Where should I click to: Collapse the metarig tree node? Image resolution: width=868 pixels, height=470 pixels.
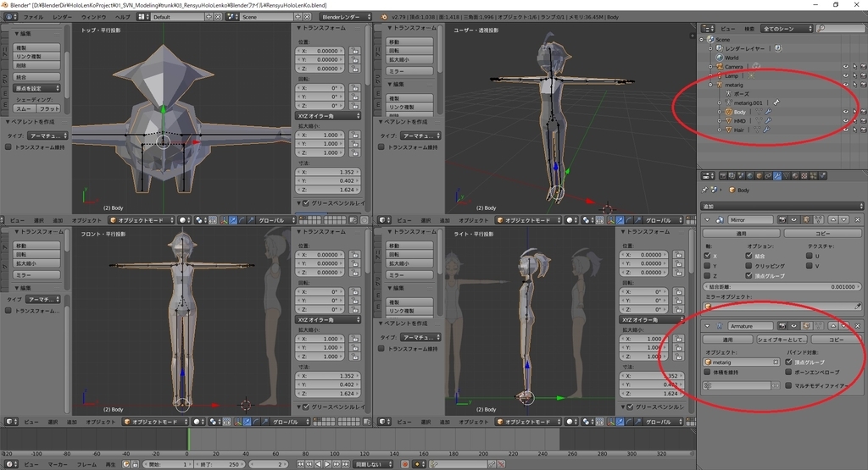[x=711, y=85]
